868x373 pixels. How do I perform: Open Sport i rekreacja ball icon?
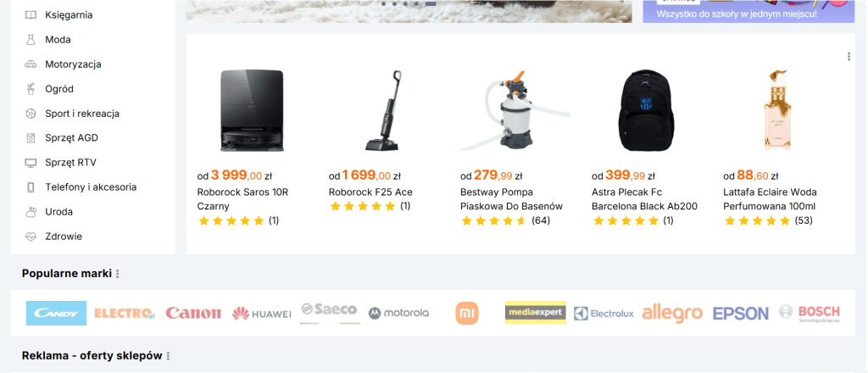[x=31, y=114]
